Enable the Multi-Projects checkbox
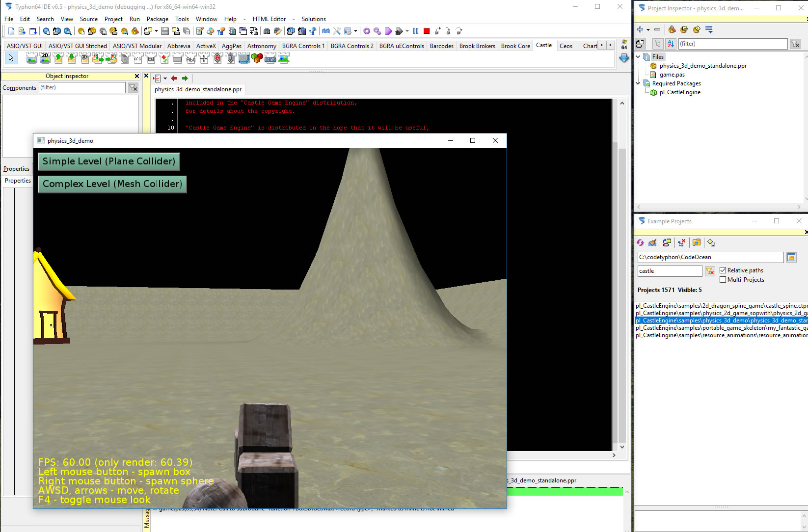 [723, 280]
